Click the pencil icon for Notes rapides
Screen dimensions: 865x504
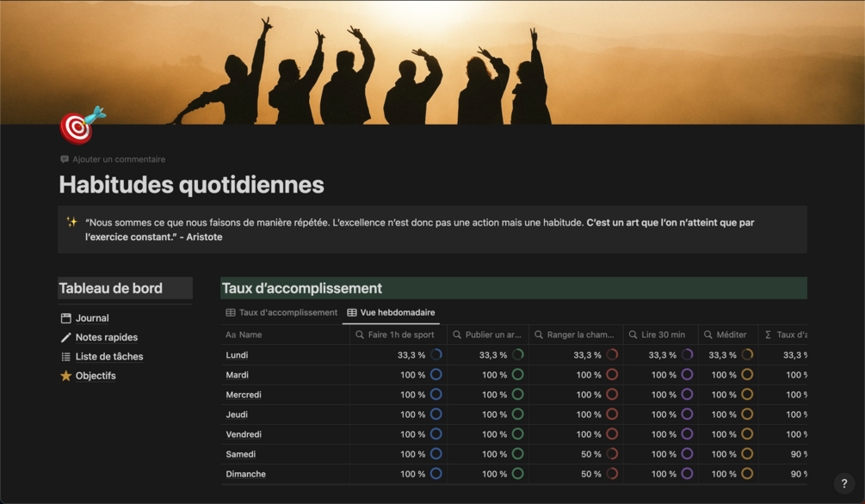(x=65, y=337)
